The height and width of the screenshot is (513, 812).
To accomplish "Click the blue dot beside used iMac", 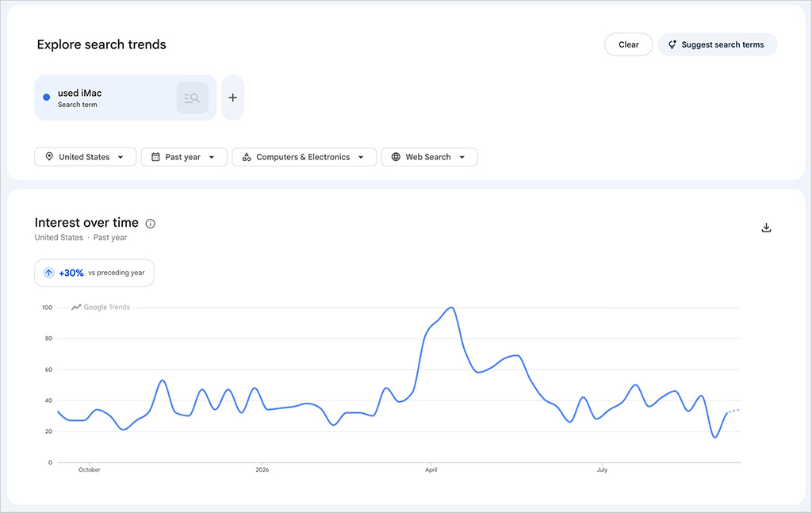I will [x=47, y=97].
